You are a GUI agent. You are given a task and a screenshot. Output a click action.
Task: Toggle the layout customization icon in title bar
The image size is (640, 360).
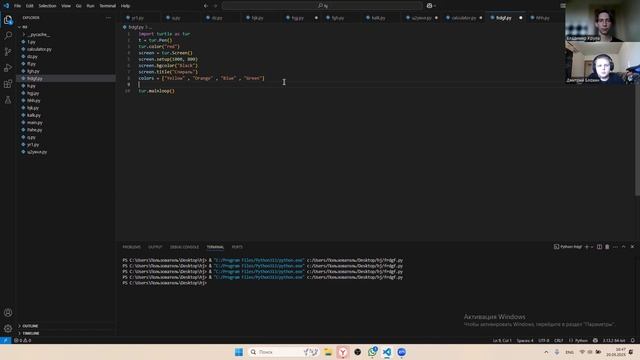point(562,6)
